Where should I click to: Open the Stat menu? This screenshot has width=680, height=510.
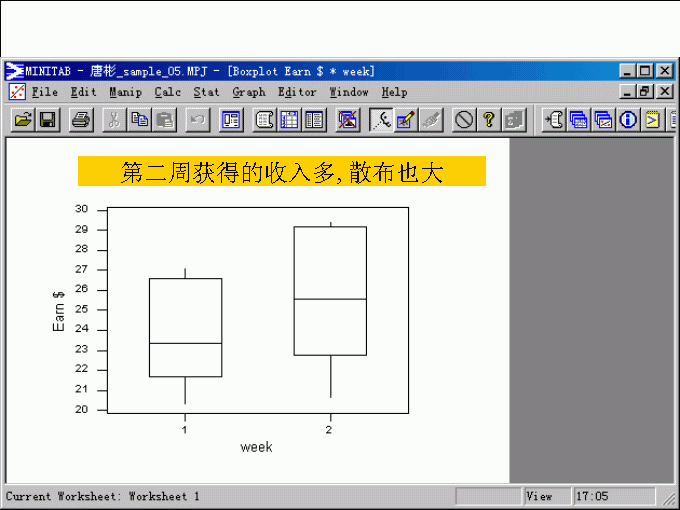(207, 92)
